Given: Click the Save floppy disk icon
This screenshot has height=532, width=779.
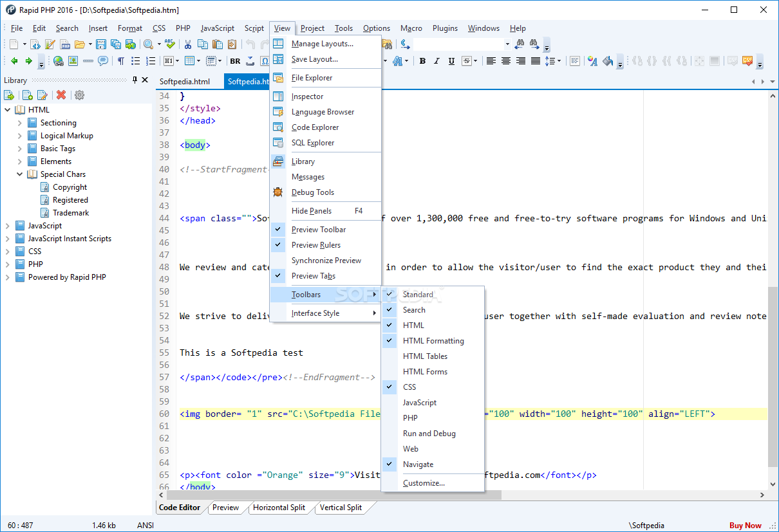Looking at the screenshot, I should click(101, 44).
